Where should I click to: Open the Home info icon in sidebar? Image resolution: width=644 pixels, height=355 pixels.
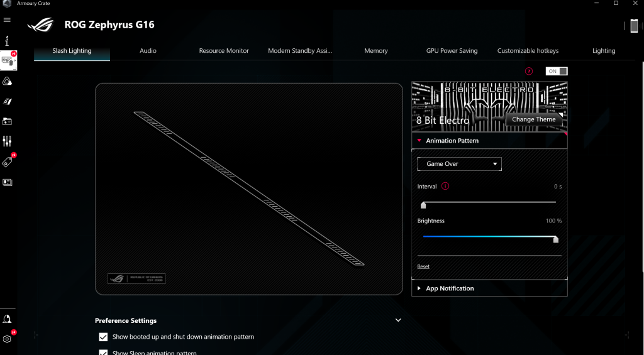pyautogui.click(x=8, y=41)
